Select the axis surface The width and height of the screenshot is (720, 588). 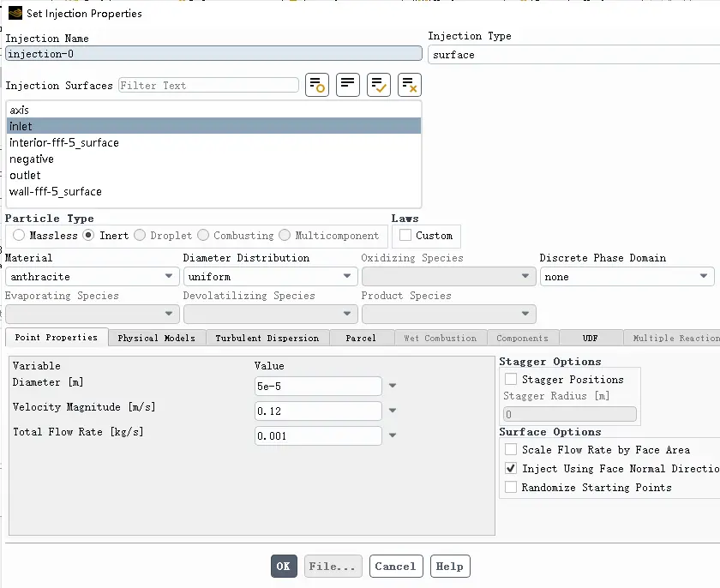coord(213,110)
